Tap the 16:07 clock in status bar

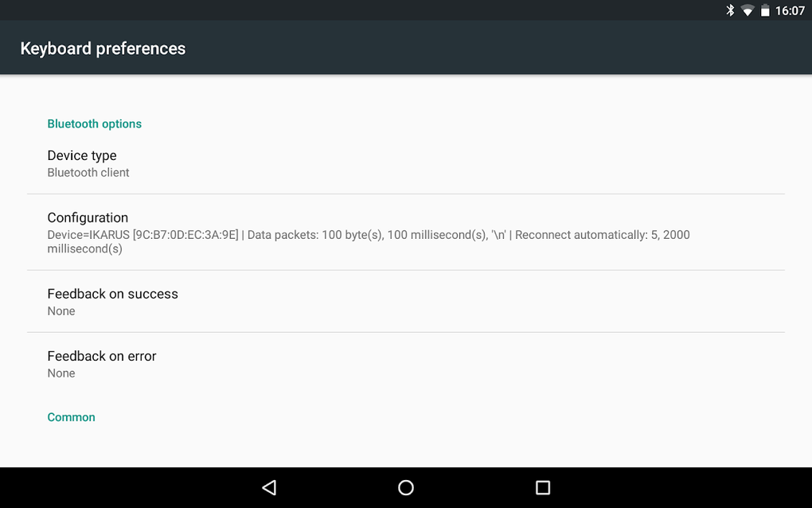pyautogui.click(x=790, y=10)
